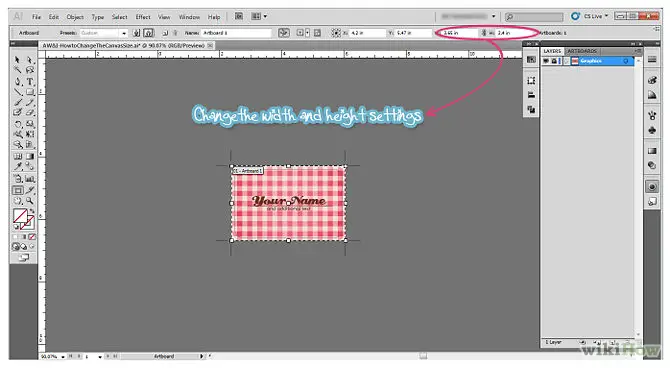Viewport: 670px width, 368px height.
Task: Click the Default Fill and Stroke icon
Action: (x=16, y=227)
